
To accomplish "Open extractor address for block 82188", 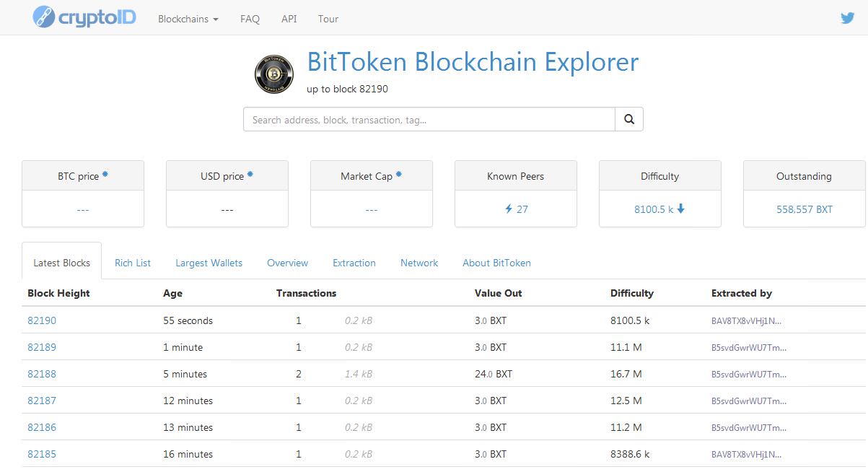I will [749, 375].
